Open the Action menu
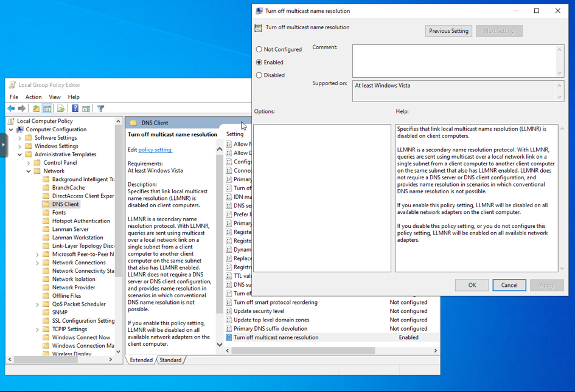This screenshot has width=575, height=392. pos(33,97)
